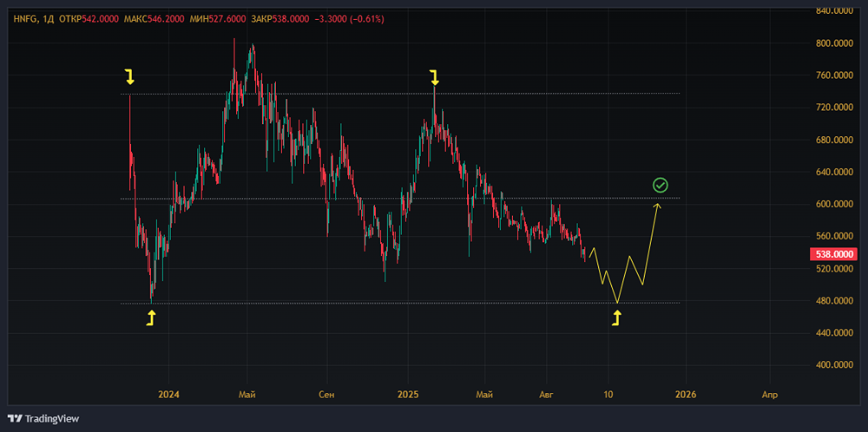Select the МАКС 546.2000 high value
Viewport: 868px width, 432px height.
pos(153,19)
